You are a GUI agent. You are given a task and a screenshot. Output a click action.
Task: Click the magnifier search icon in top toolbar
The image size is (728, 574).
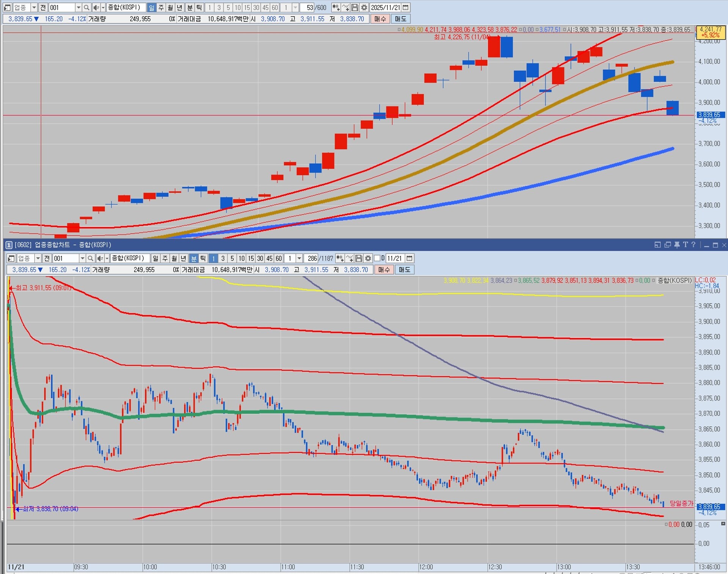click(86, 8)
